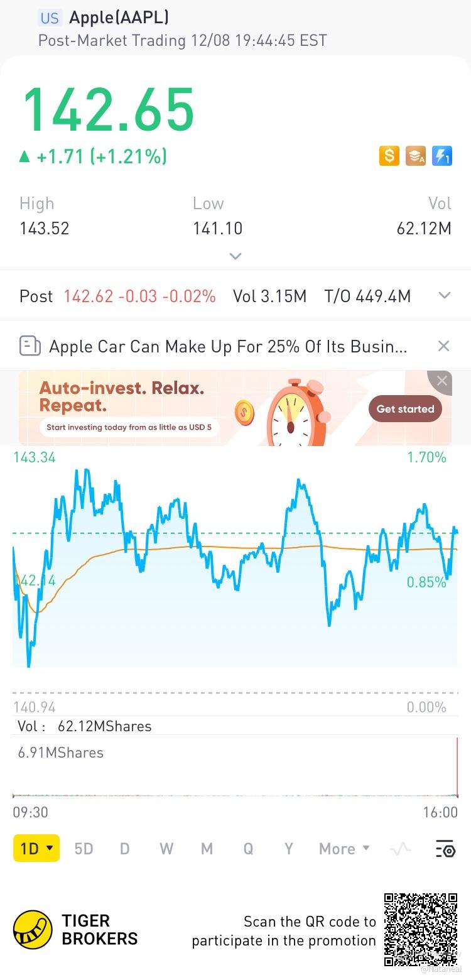471x980 pixels.
Task: Switch to the W weekly chart tab
Action: (x=166, y=849)
